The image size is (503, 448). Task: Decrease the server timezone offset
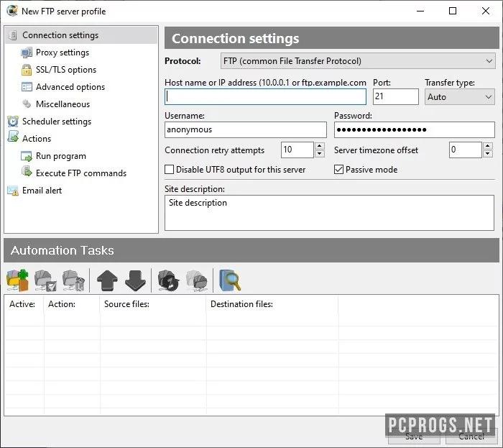488,154
